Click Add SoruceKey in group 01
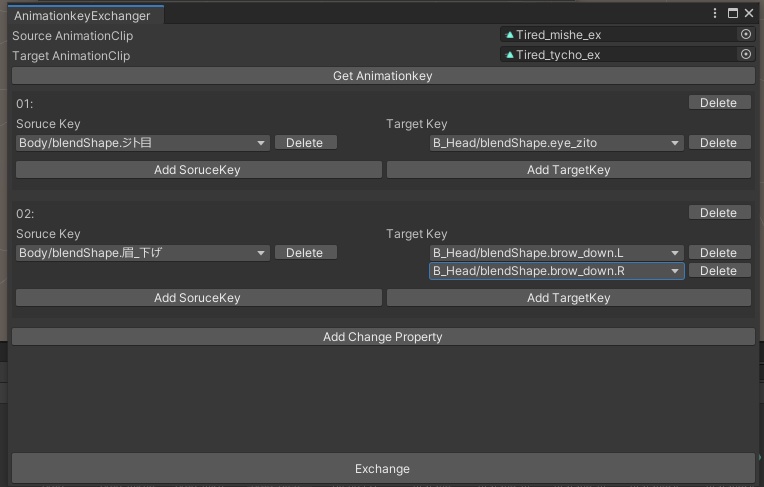This screenshot has width=764, height=487. [x=198, y=170]
